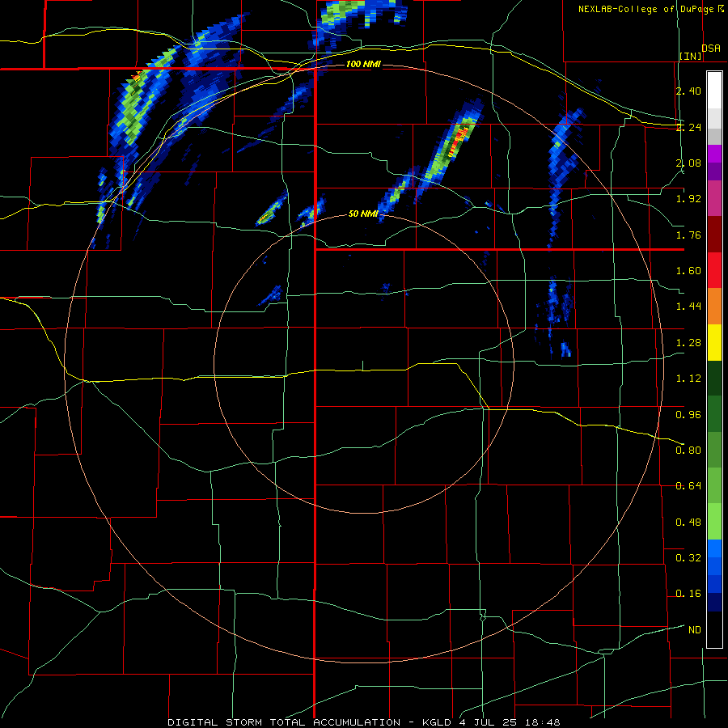The width and height of the screenshot is (728, 728).
Task: Select the 1.44 legend value
Action: pyautogui.click(x=688, y=307)
